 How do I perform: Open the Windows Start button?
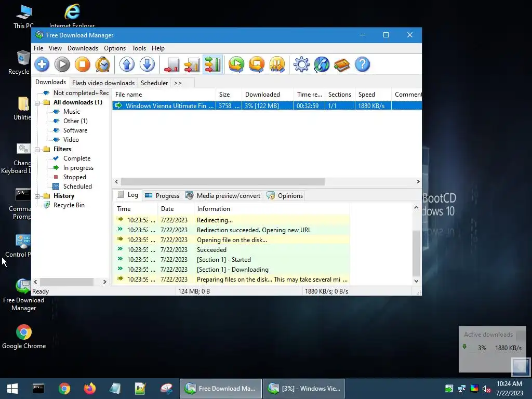[12, 389]
